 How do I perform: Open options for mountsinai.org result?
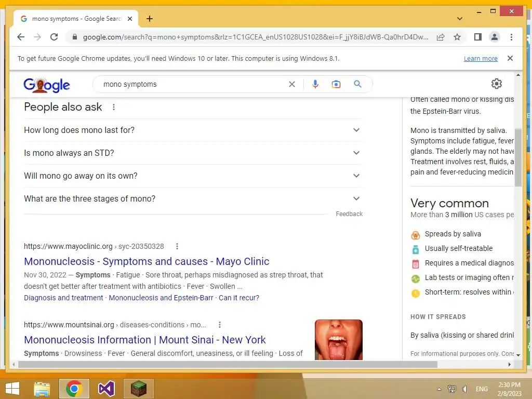point(220,325)
